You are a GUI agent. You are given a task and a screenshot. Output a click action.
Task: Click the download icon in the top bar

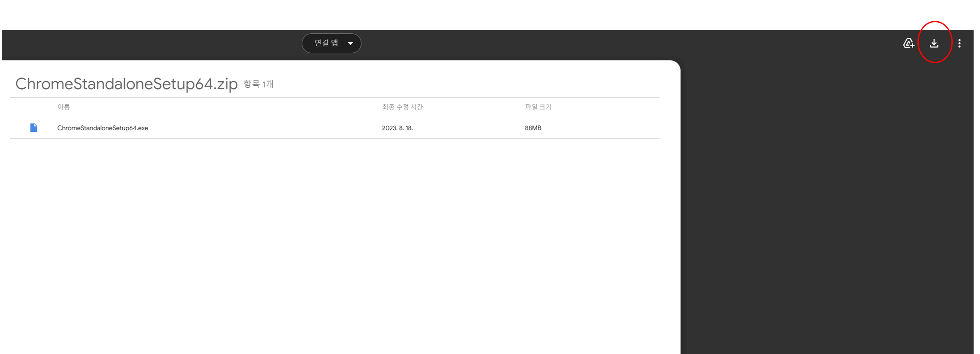(x=934, y=44)
